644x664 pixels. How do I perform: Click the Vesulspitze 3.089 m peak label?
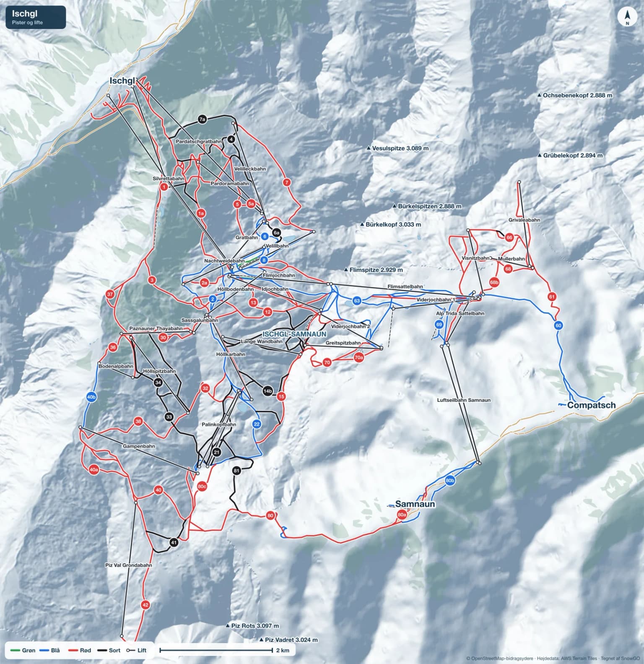point(397,148)
